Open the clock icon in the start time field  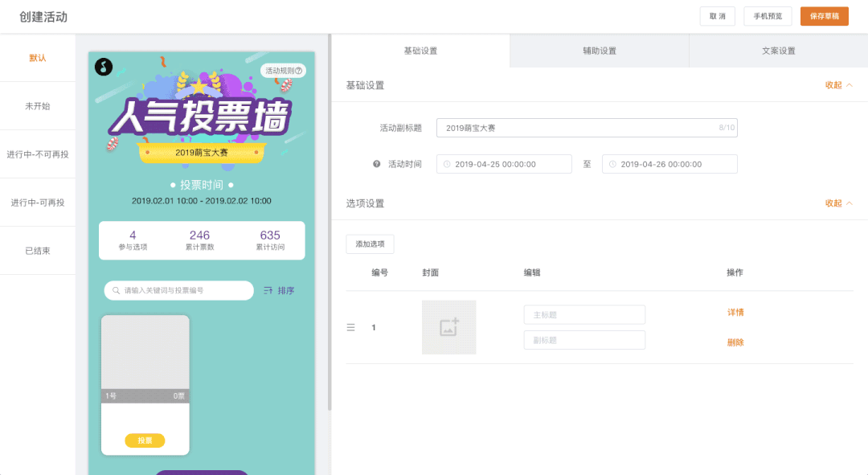pyautogui.click(x=444, y=163)
